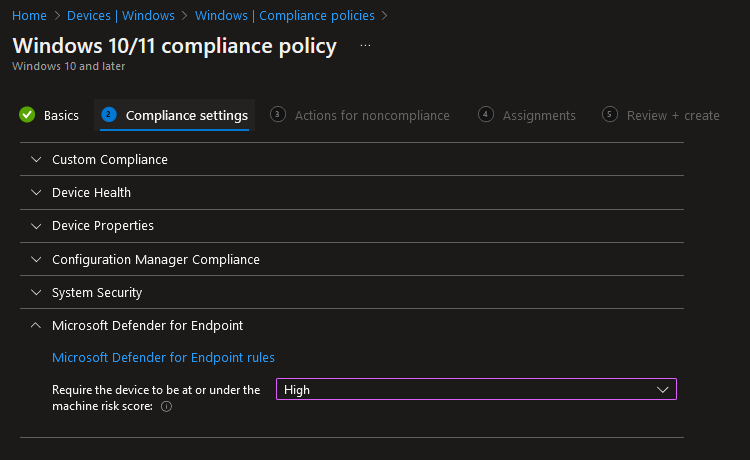Click the Custom Compliance section title

pos(110,160)
